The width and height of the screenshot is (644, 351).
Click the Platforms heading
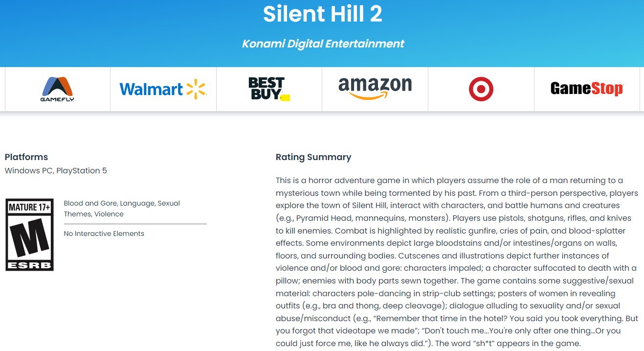(26, 157)
